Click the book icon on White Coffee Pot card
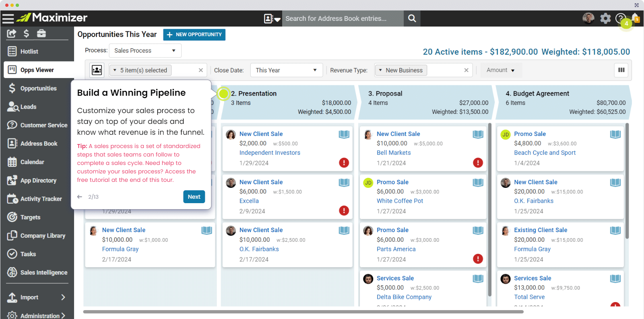This screenshot has height=319, width=644. 478,183
